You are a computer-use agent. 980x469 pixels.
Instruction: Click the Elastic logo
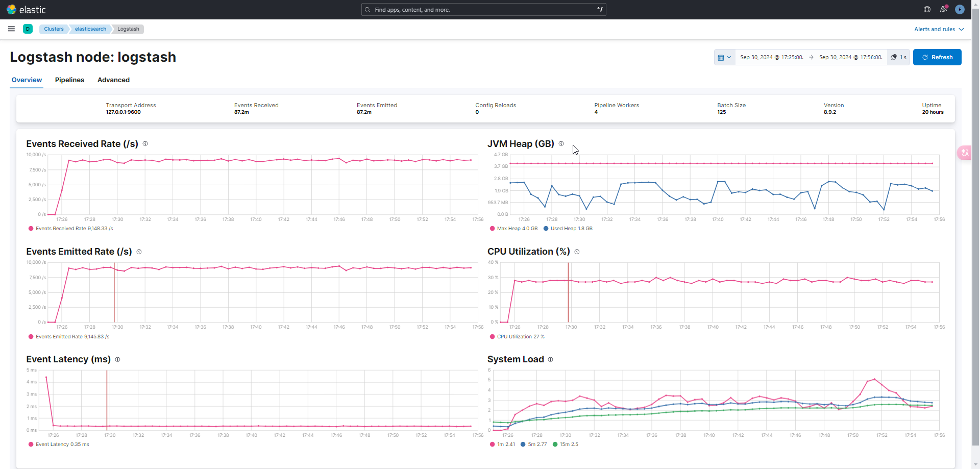[26, 10]
